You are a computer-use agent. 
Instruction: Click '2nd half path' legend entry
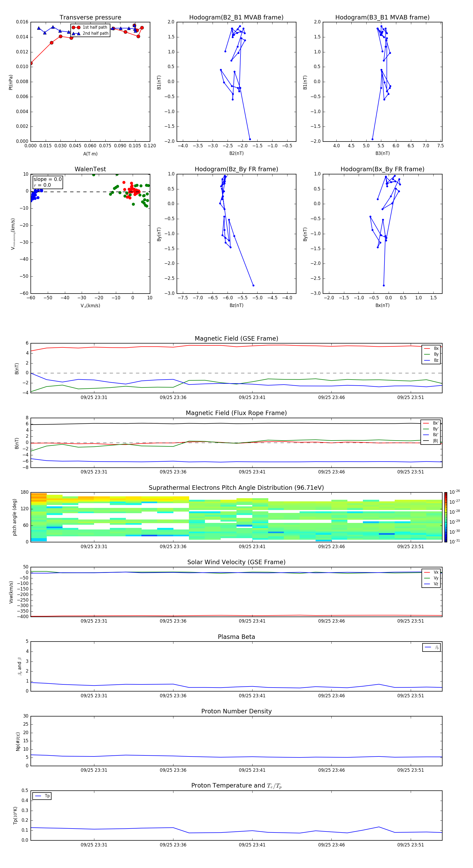click(90, 33)
